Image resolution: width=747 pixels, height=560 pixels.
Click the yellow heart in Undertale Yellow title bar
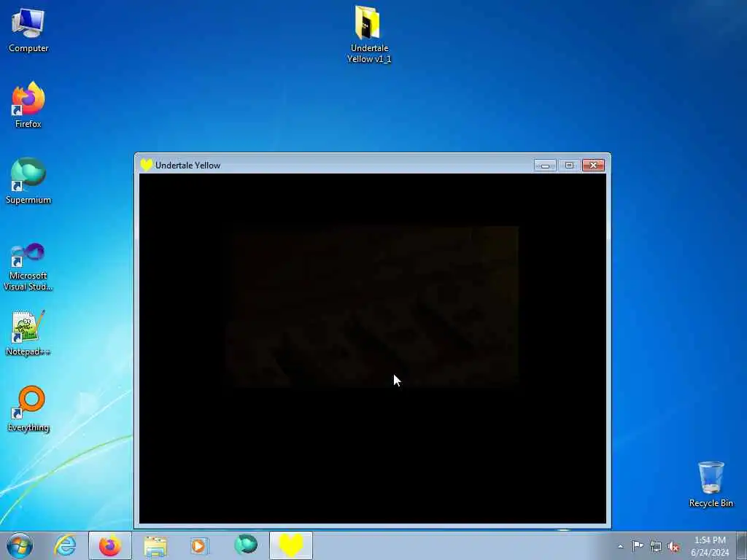[146, 165]
